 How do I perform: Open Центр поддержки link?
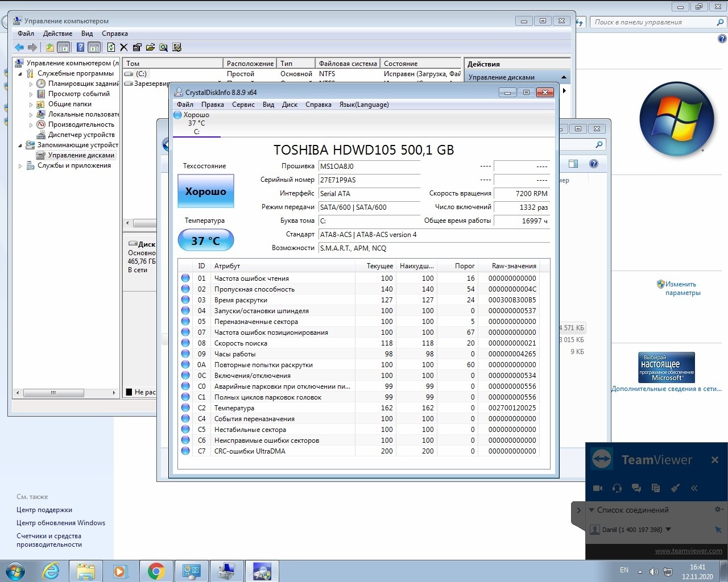tap(44, 510)
